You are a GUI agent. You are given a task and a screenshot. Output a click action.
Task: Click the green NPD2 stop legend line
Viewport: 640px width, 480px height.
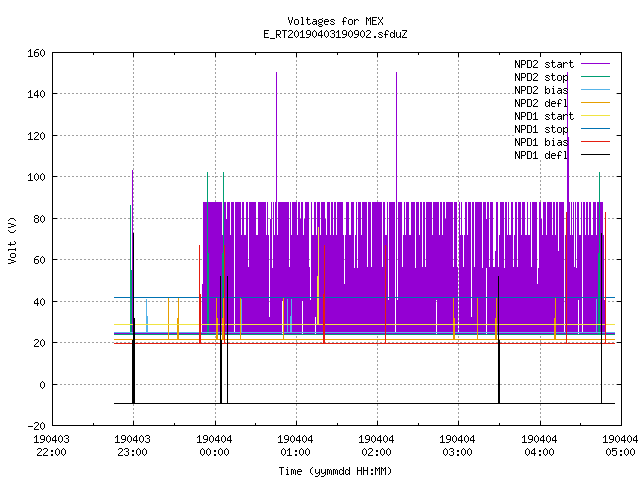pos(595,76)
